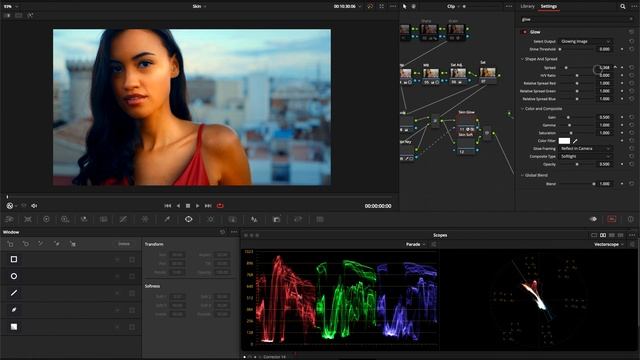Open the Clip node graph mode dropdown
This screenshot has width=640, height=360.
tap(453, 7)
